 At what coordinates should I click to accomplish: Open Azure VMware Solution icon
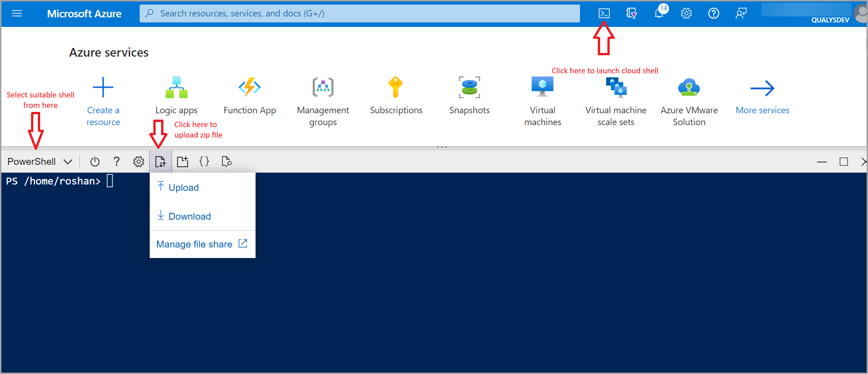coord(689,87)
